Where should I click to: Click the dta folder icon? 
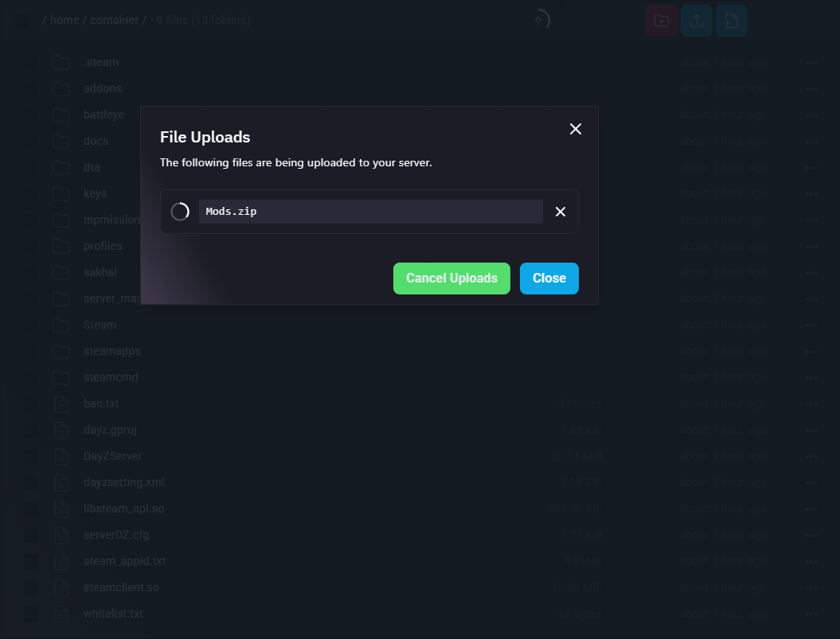pos(61,167)
